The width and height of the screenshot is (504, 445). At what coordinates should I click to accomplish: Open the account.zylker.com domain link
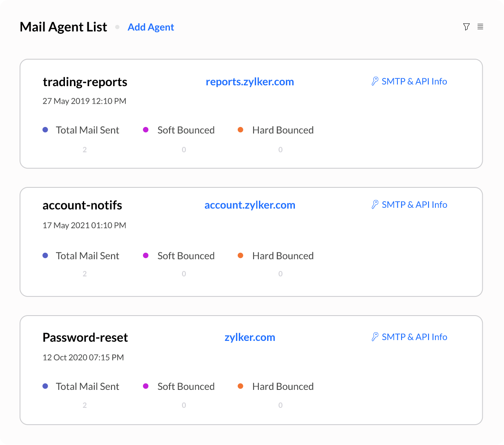(x=250, y=205)
